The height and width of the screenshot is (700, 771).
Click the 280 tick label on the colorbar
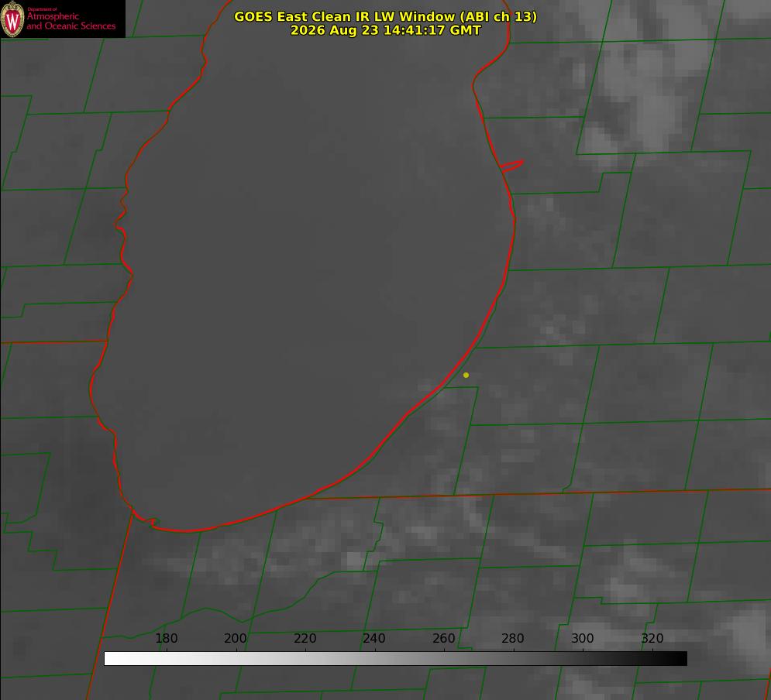click(513, 638)
